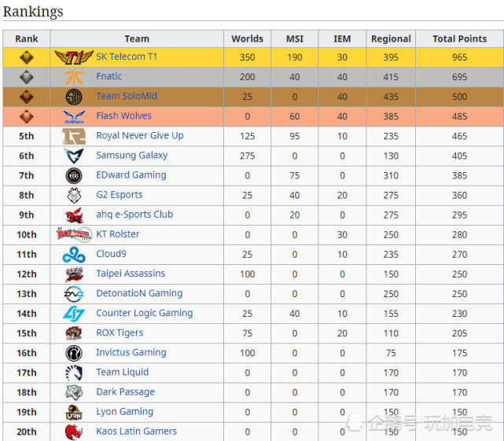Open the Samsung Galaxy link
The width and height of the screenshot is (504, 441).
coord(132,155)
